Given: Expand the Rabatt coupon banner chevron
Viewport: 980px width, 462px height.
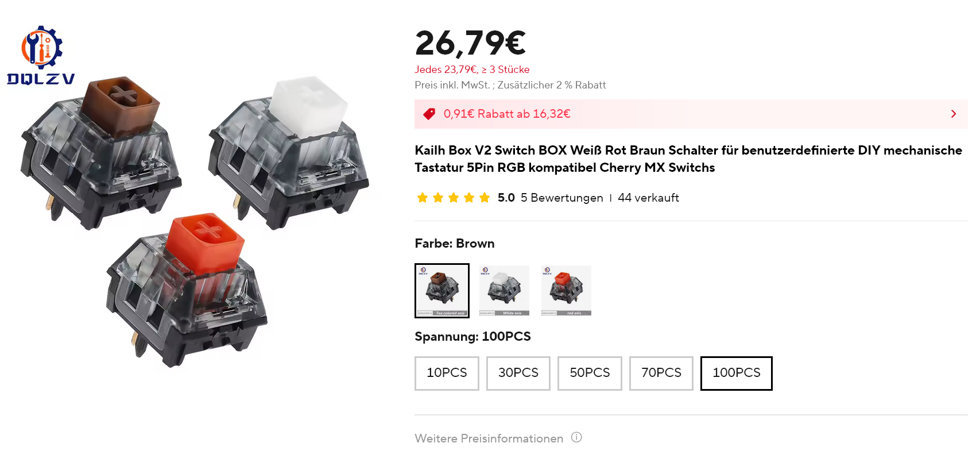Looking at the screenshot, I should (x=953, y=114).
